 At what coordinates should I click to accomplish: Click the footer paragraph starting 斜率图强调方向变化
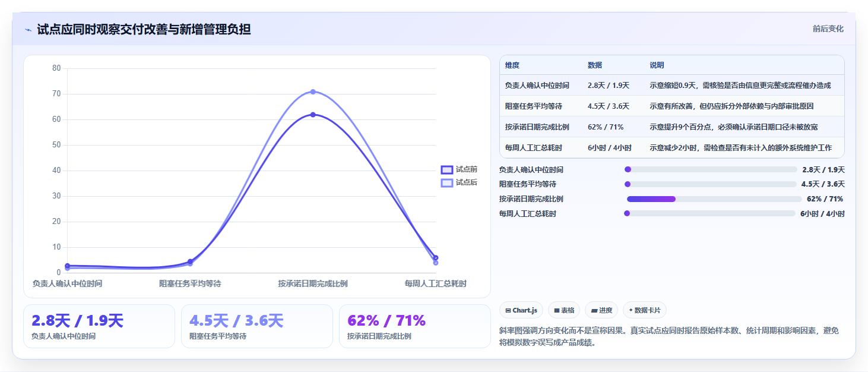[x=669, y=336]
